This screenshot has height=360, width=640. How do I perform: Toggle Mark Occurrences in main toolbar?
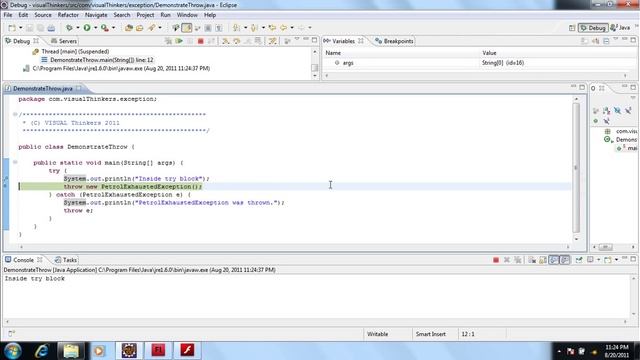pyautogui.click(x=187, y=28)
